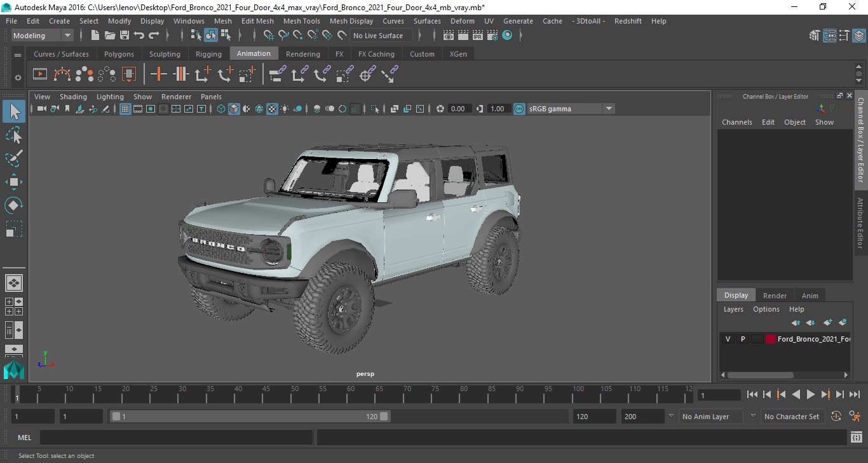Click the Set Key shelf icon
868x463 pixels.
pos(159,74)
